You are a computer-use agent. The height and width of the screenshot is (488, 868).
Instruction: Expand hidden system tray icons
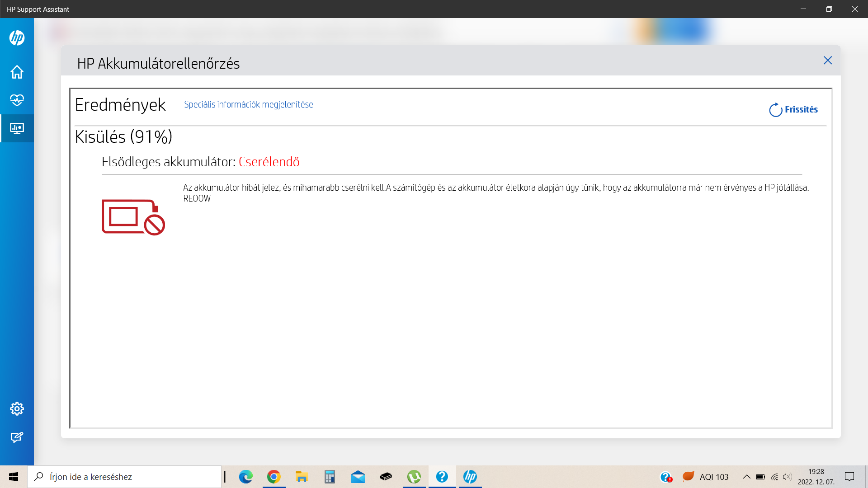pos(747,477)
